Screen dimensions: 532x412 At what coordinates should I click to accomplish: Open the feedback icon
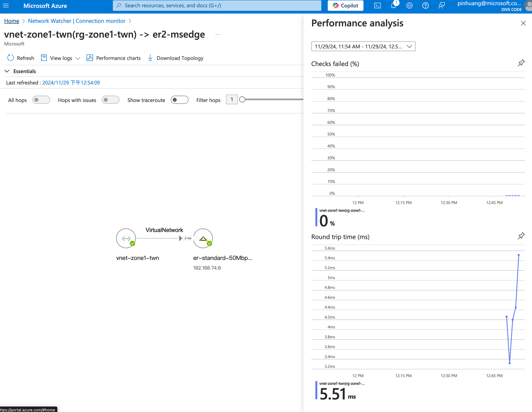coord(442,6)
